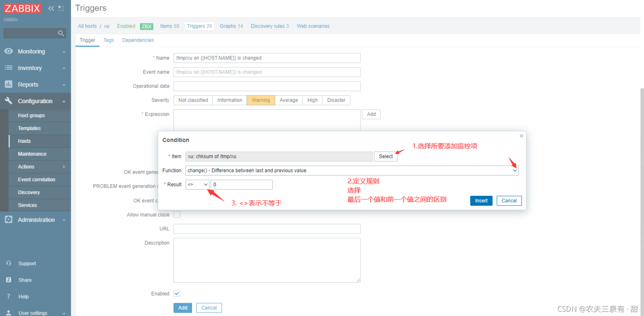Click the Insert button
The width and height of the screenshot is (644, 316).
481,201
